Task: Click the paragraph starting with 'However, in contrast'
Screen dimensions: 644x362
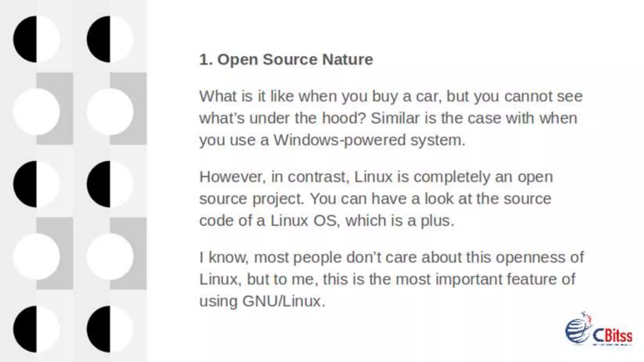Action: 376,199
